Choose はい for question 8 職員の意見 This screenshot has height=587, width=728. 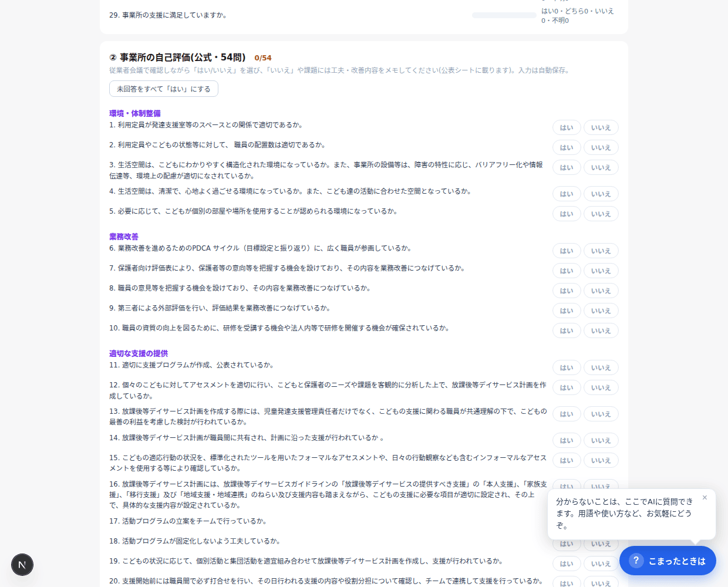567,291
